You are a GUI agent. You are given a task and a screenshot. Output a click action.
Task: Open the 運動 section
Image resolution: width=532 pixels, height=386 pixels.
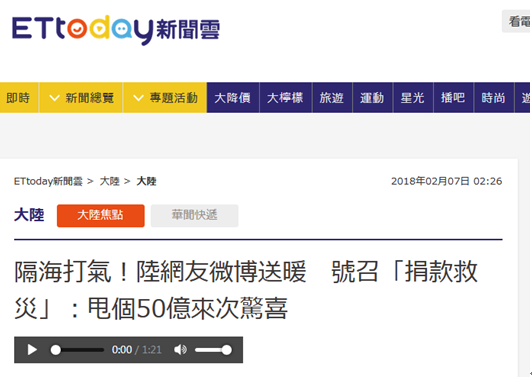click(x=372, y=98)
